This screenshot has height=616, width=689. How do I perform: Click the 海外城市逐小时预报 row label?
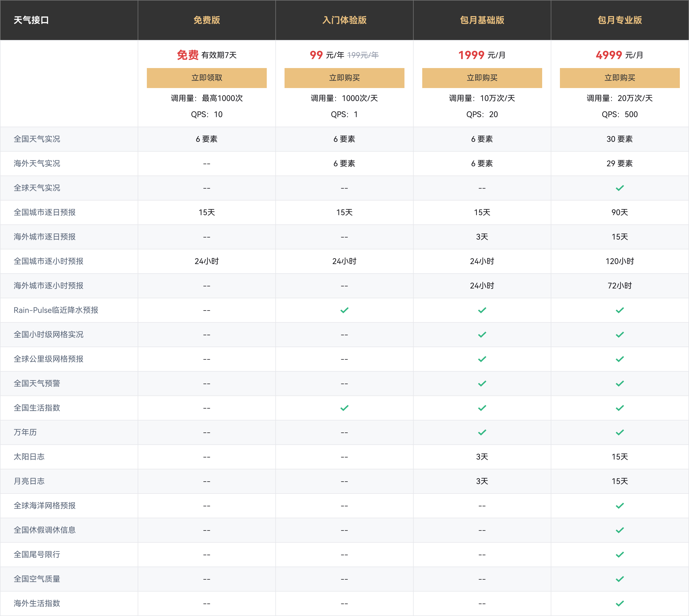point(48,286)
